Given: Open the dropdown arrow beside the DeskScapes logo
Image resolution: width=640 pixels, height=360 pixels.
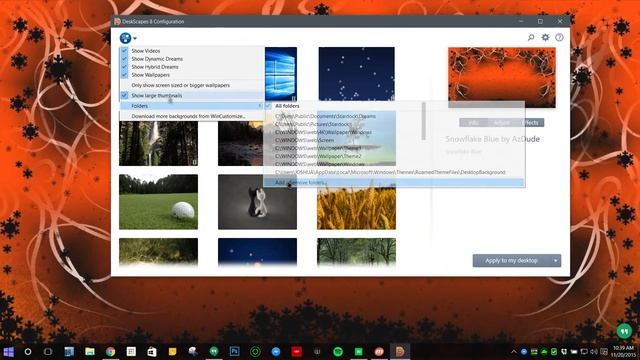Looking at the screenshot, I should 135,39.
